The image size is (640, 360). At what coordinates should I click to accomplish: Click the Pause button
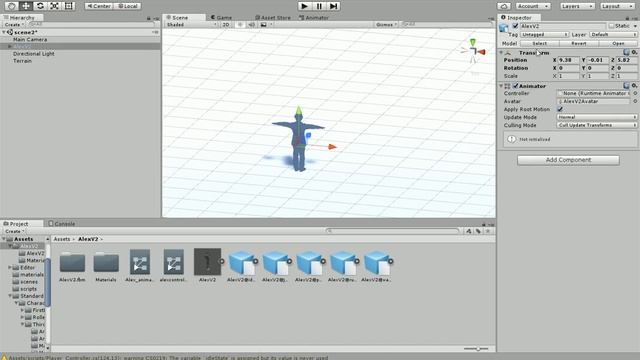click(319, 6)
